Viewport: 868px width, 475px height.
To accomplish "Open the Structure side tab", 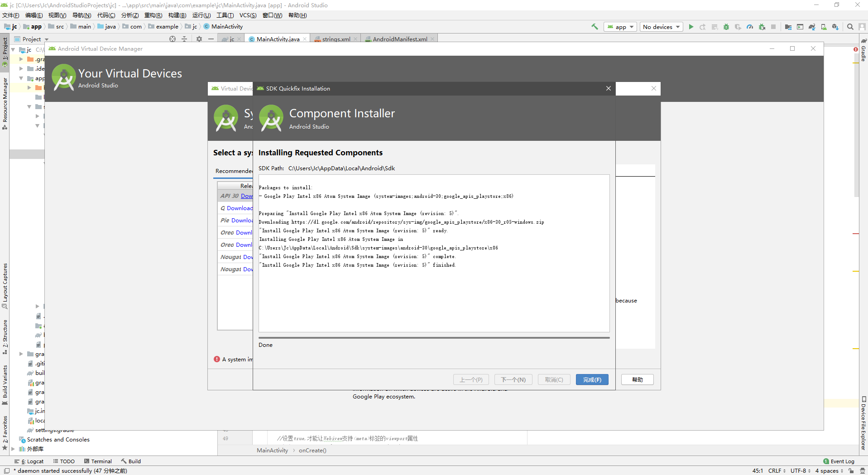I will (x=5, y=337).
